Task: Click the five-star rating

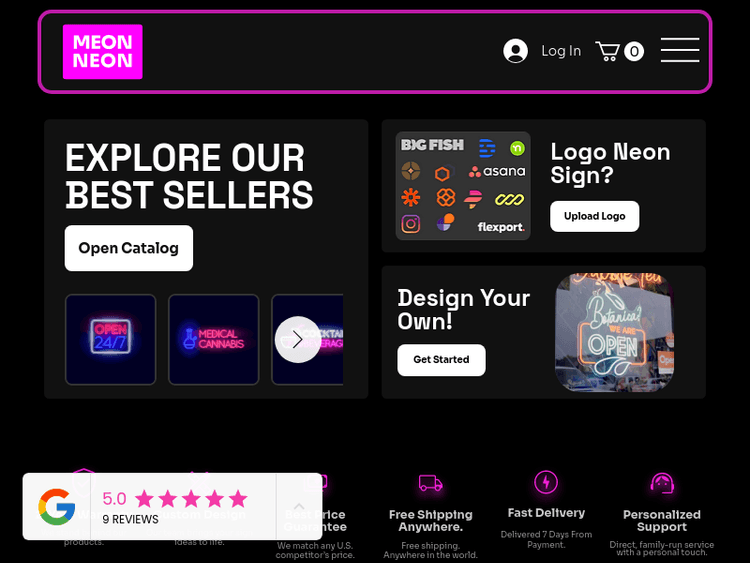Action: coord(191,499)
